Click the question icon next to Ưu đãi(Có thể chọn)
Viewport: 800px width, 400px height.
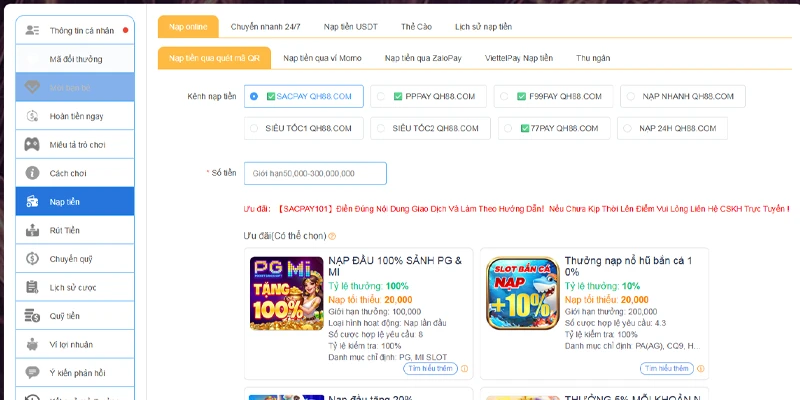click(x=332, y=236)
